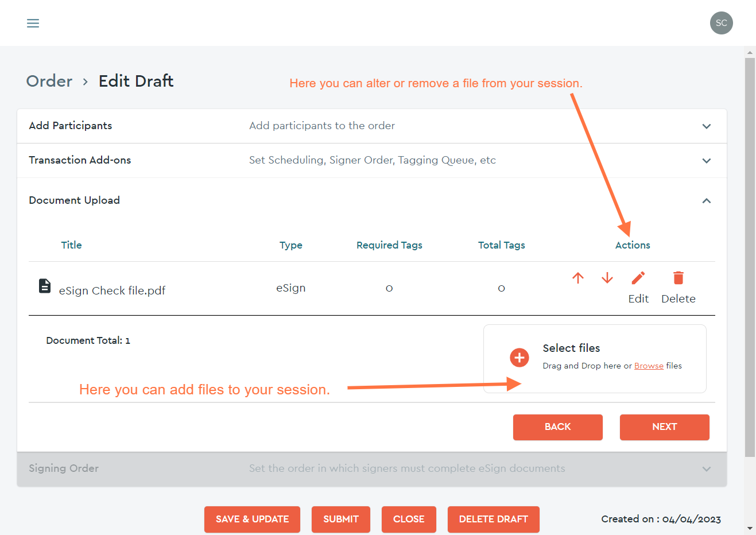The height and width of the screenshot is (535, 756).
Task: Click the Edit Draft heading
Action: coord(136,81)
